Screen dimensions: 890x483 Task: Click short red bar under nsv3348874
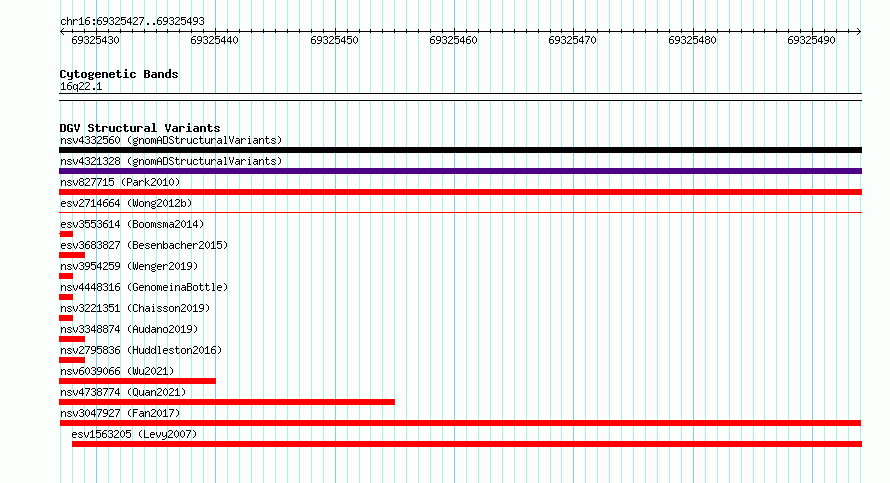tap(72, 339)
